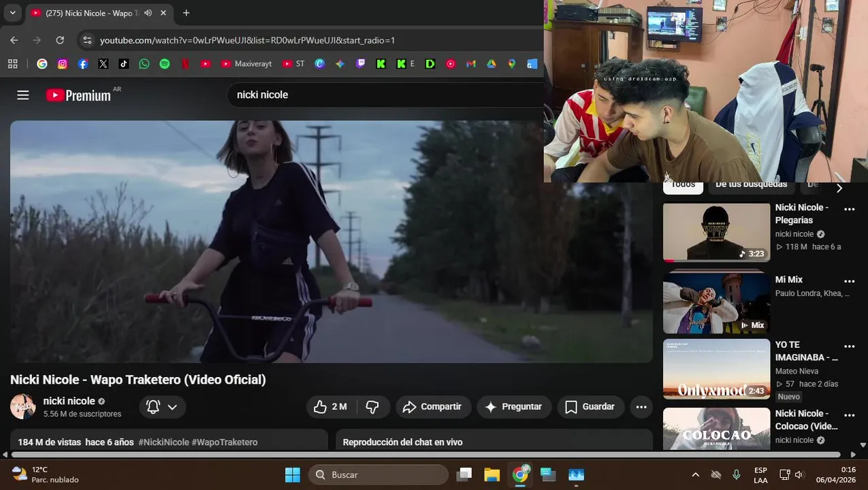Open Gemini sparkle bookmark
This screenshot has height=490, width=868.
click(340, 64)
